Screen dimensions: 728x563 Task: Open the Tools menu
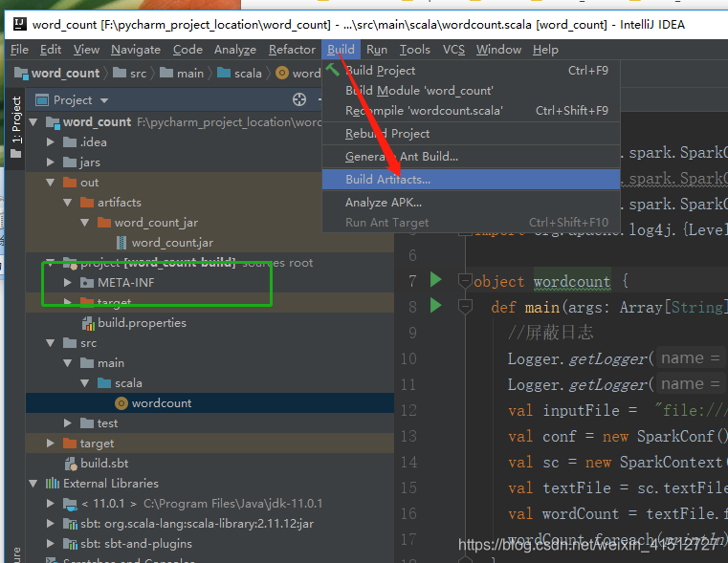(x=414, y=49)
